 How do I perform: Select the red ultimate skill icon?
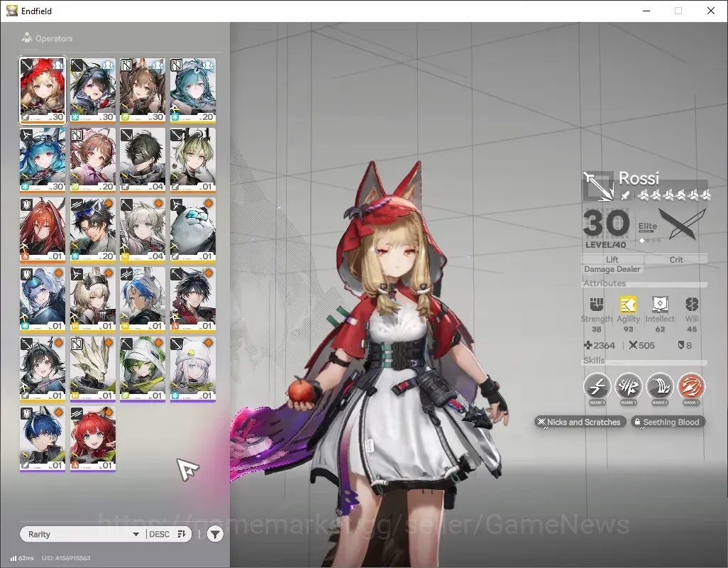click(x=691, y=386)
